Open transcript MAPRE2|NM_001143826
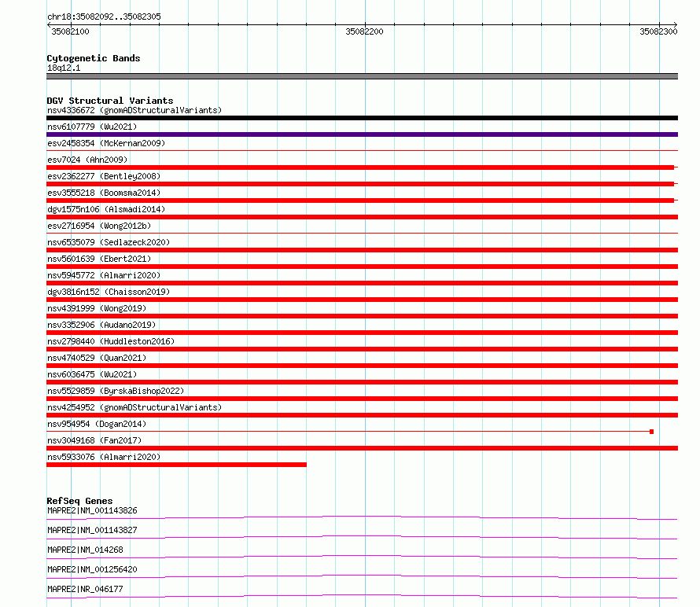 coord(92,510)
